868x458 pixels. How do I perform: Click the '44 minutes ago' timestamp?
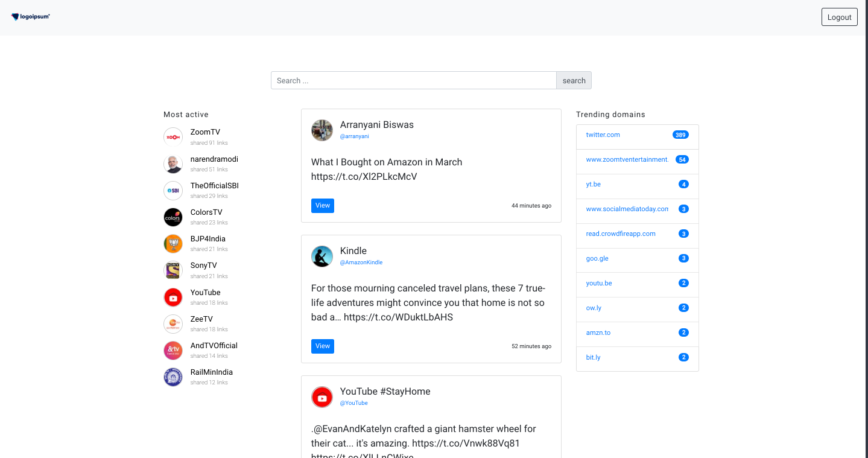[531, 206]
